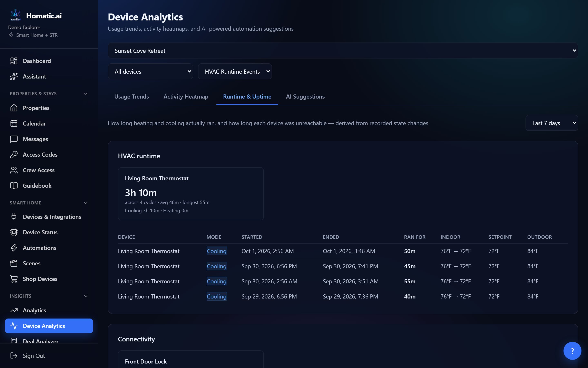Click the 3h 10m total runtime value
Screen dimensions: 588x368
141,193
